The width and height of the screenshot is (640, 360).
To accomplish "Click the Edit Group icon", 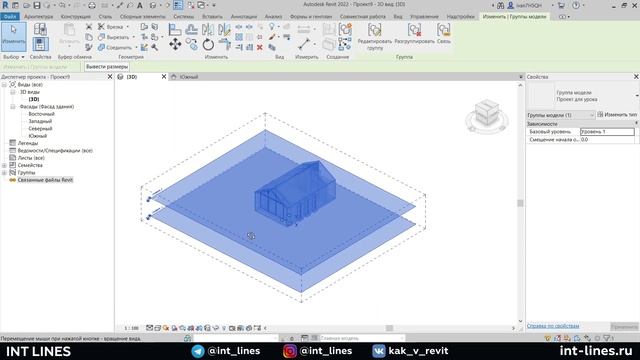I will 374,30.
